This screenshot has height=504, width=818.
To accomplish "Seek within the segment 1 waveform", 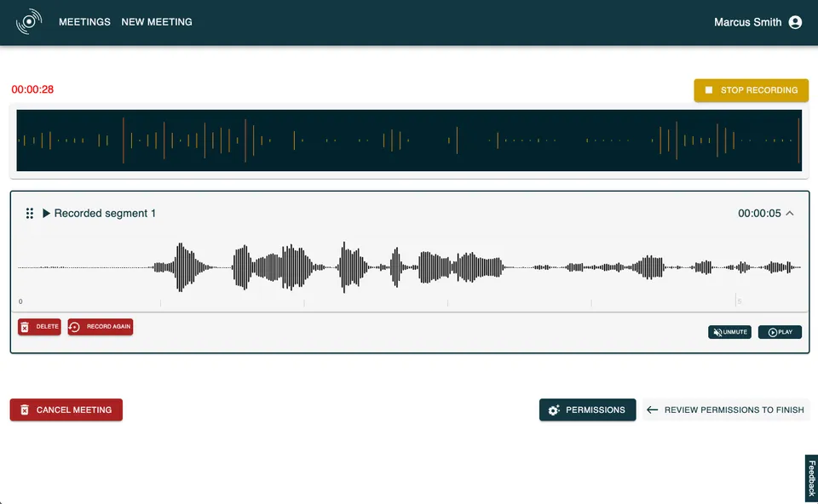I will [410, 267].
